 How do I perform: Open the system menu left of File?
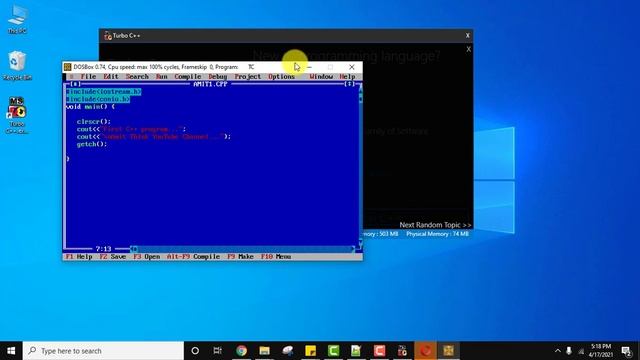click(71, 76)
